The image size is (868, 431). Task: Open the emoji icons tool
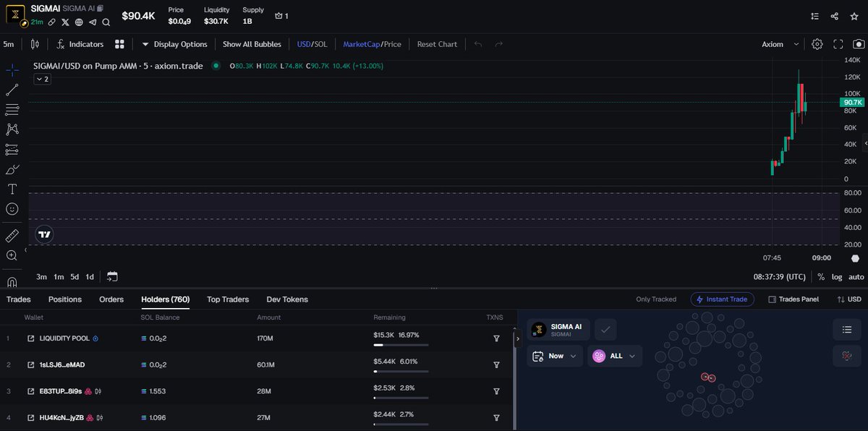(12, 209)
